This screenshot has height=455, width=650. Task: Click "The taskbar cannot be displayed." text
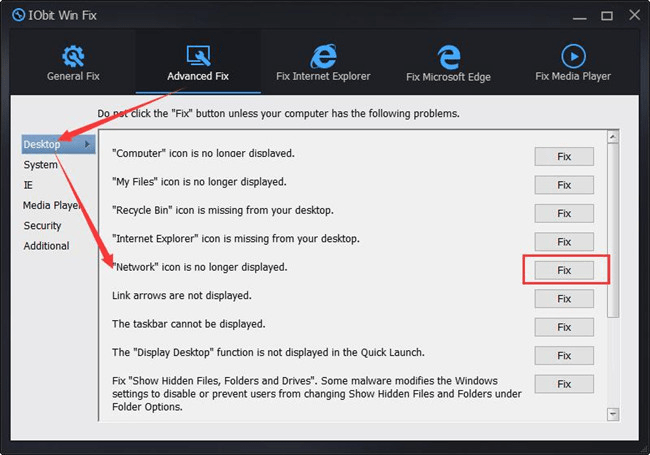coord(189,324)
